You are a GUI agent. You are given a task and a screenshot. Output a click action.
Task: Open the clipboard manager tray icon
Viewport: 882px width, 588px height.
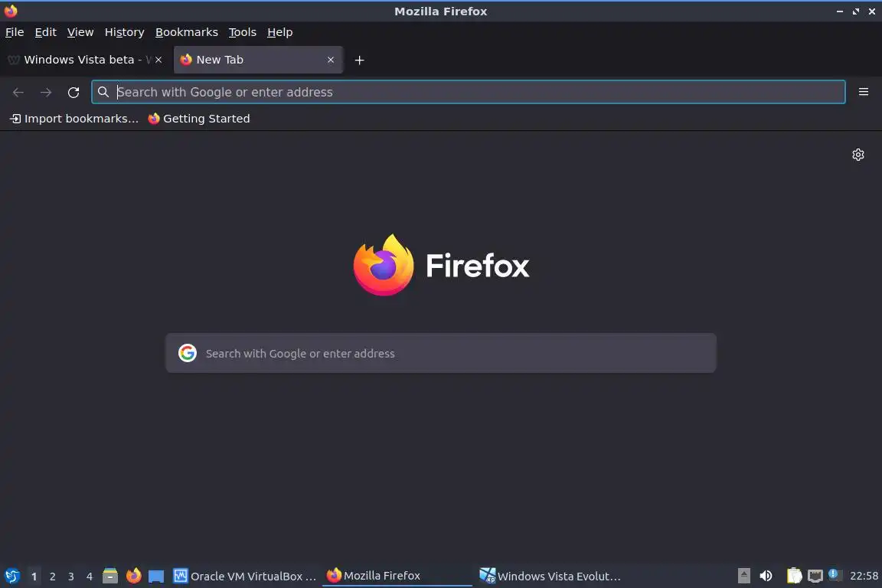(794, 576)
